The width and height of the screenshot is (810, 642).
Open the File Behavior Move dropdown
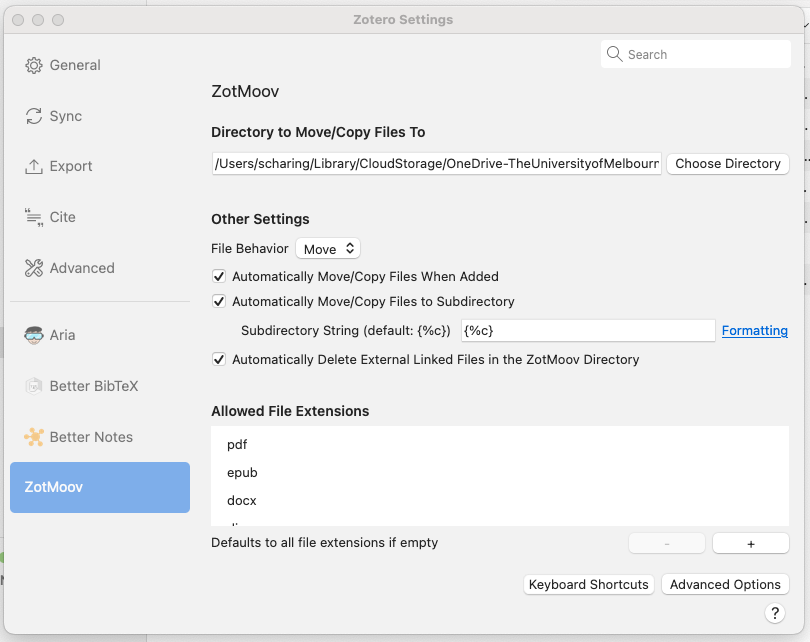tap(328, 249)
